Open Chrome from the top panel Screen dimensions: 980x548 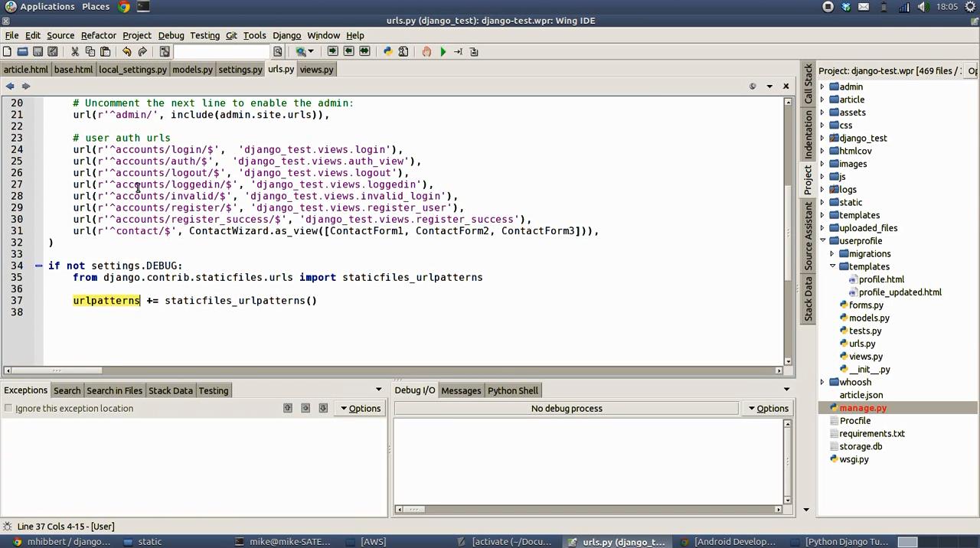(124, 7)
